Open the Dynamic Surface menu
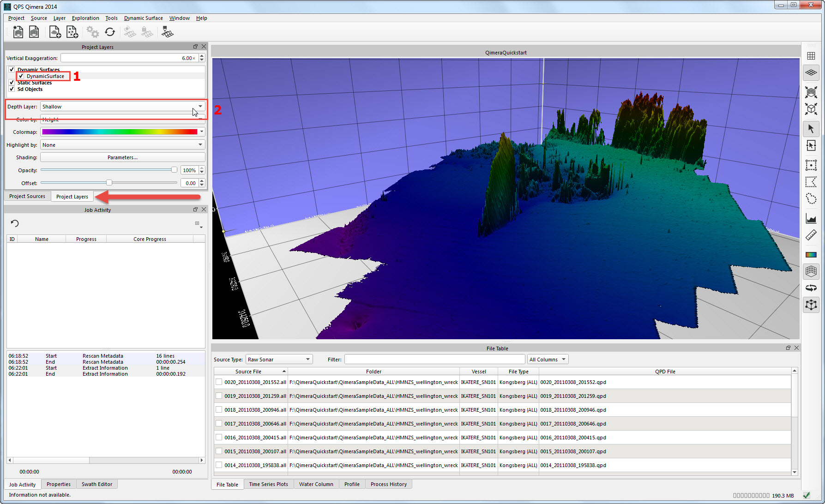 143,18
